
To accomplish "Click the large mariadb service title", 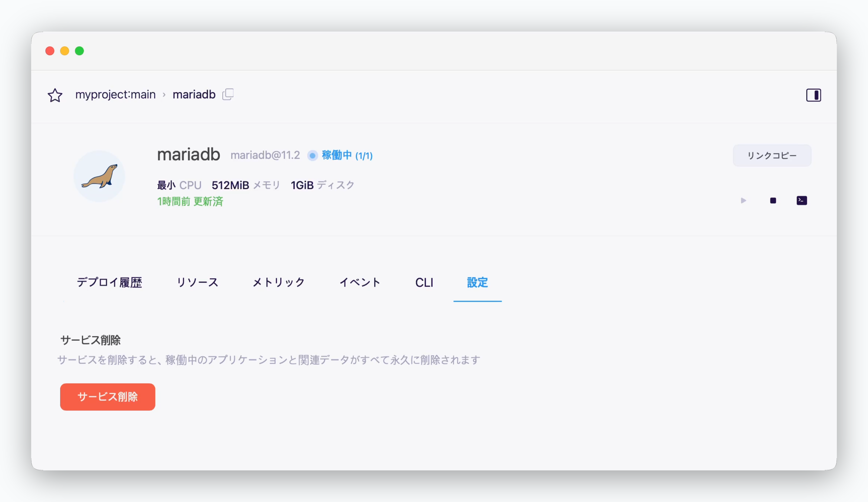I will [x=189, y=155].
